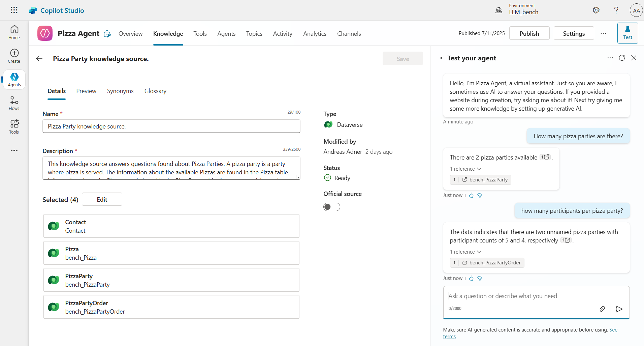Open citation 1 in the pizza parties answer

click(545, 157)
